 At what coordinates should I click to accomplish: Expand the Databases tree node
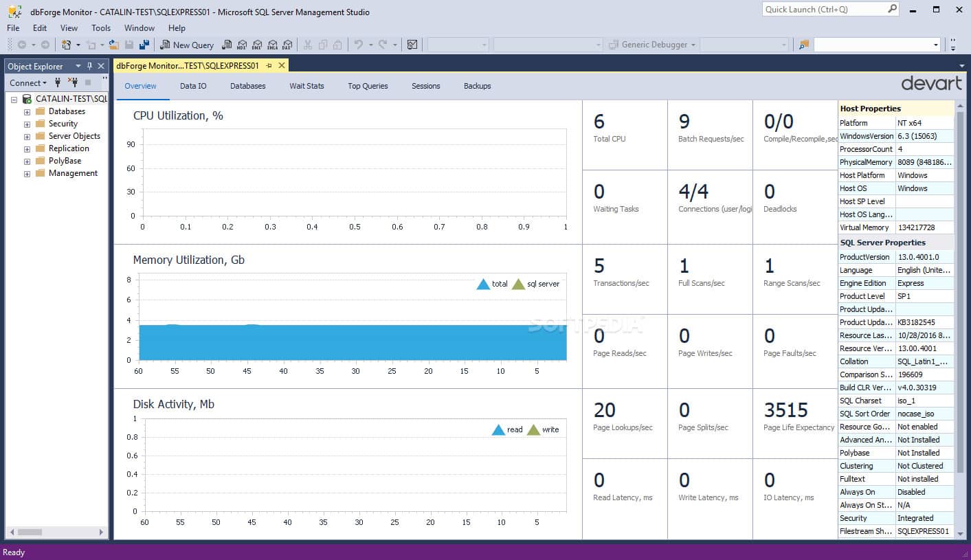[27, 111]
